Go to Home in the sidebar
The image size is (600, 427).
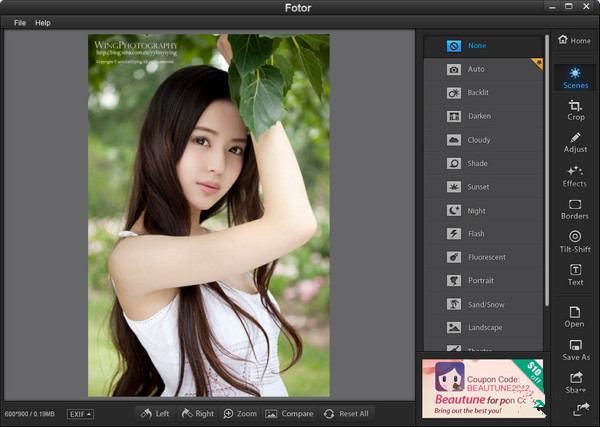574,40
